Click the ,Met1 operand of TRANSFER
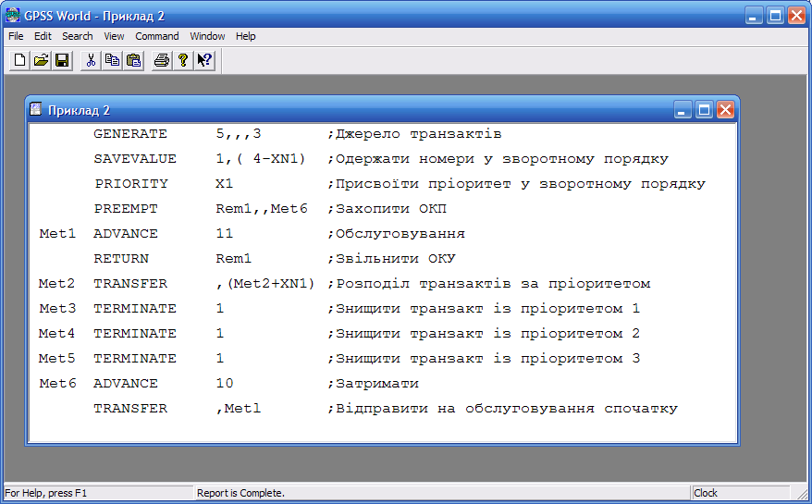The width and height of the screenshot is (812, 504). point(239,408)
